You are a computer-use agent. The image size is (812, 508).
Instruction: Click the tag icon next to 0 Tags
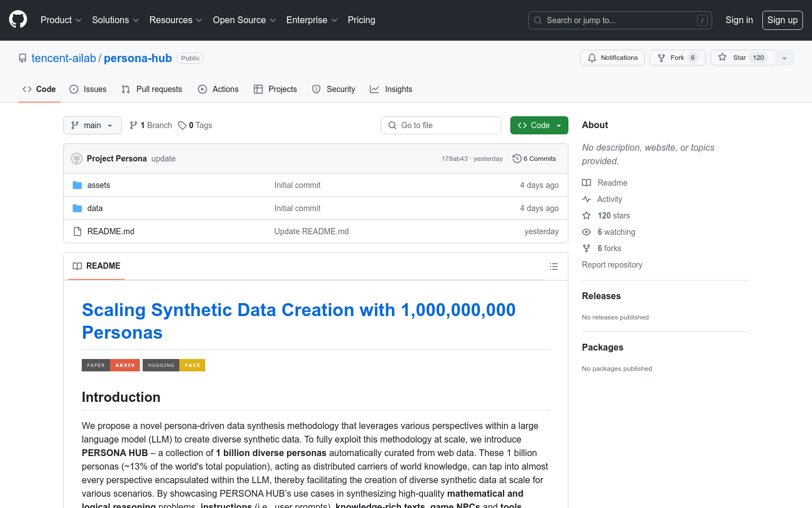pos(182,125)
